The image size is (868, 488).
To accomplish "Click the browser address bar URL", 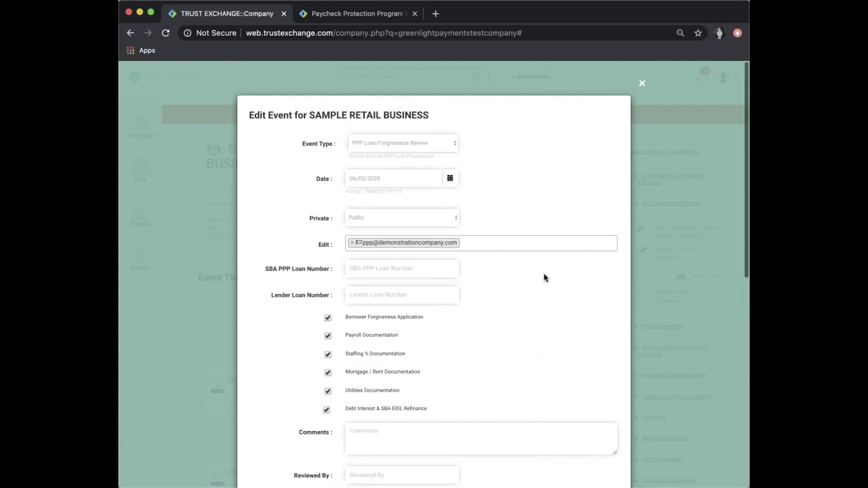I will click(384, 33).
